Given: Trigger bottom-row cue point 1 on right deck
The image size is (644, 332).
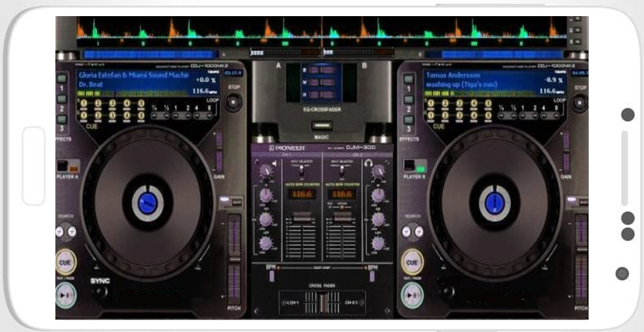Looking at the screenshot, I should (x=430, y=115).
